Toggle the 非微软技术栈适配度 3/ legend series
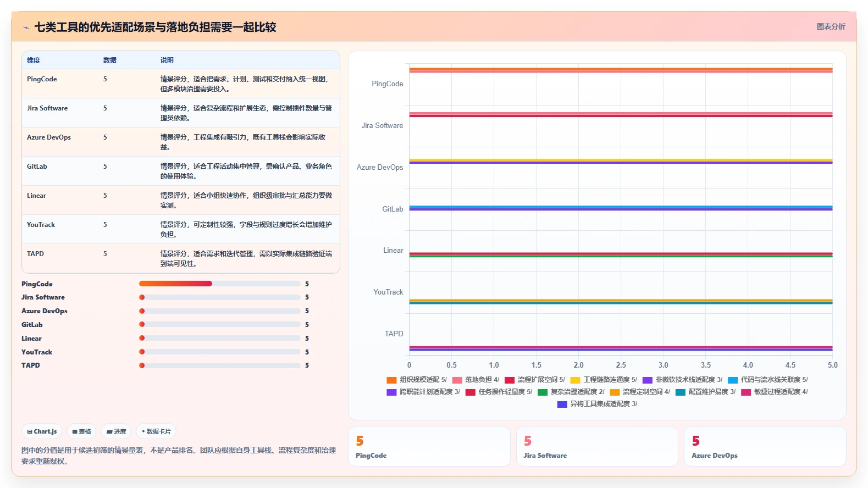 [682, 380]
